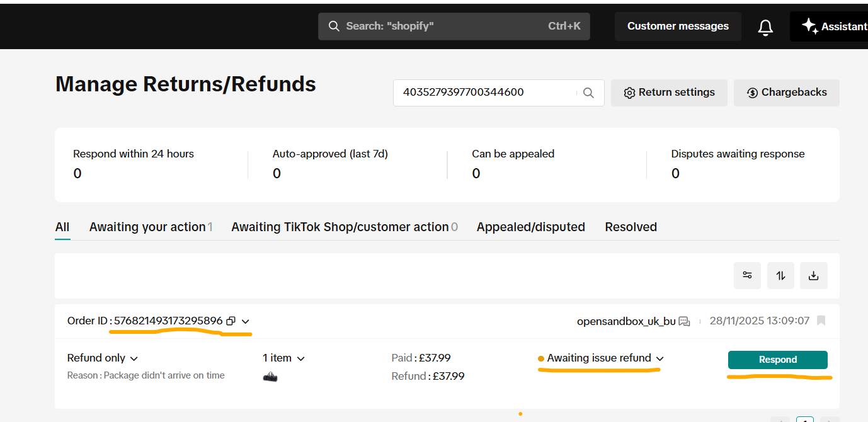
Task: Click the notification bell icon
Action: 765,27
